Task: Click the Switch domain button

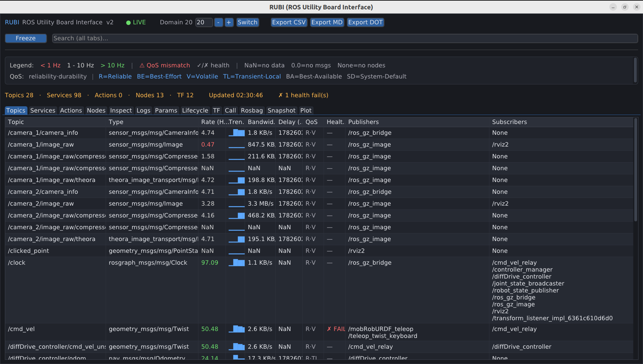Action: tap(247, 22)
